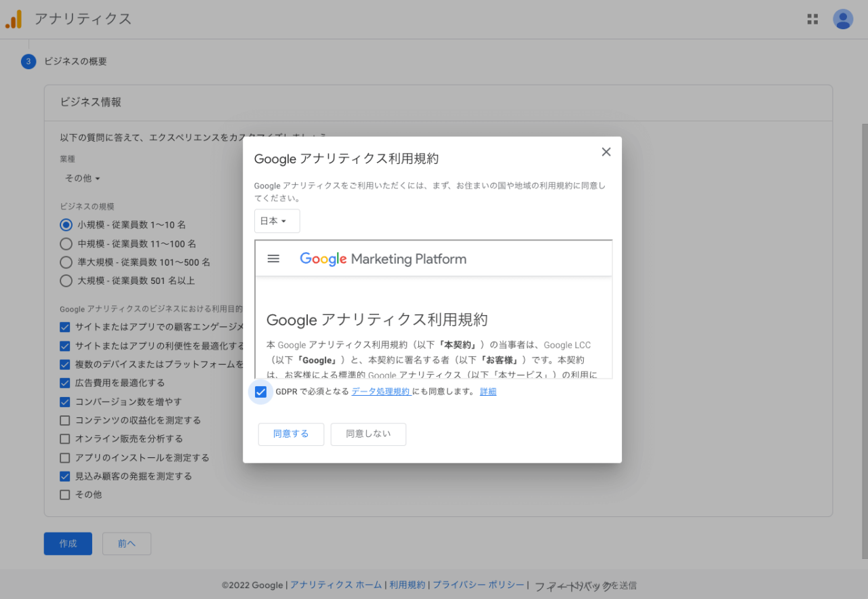Click the Google Marketing Platform logo
Screen dimensions: 868x599
point(383,259)
